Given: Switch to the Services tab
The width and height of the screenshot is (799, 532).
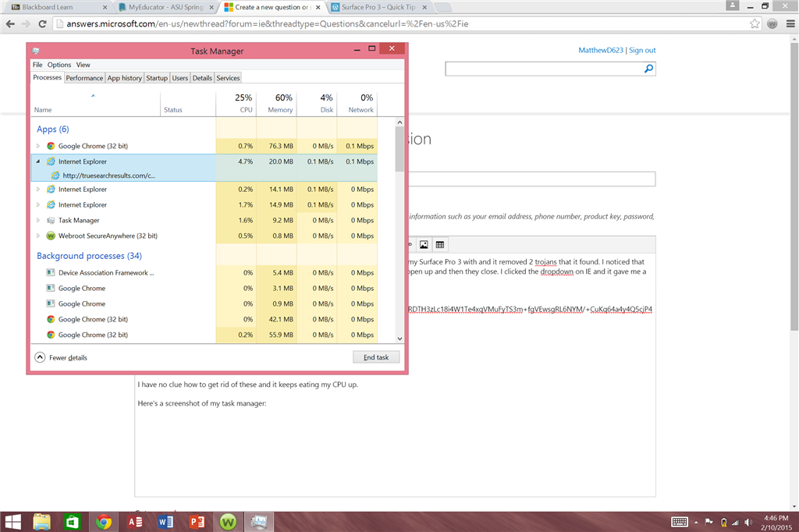Looking at the screenshot, I should (x=228, y=78).
